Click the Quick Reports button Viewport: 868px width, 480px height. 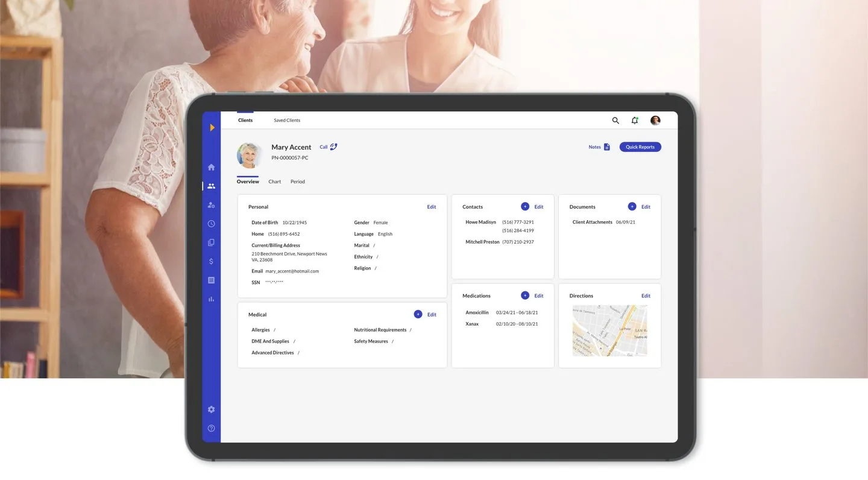pyautogui.click(x=640, y=147)
